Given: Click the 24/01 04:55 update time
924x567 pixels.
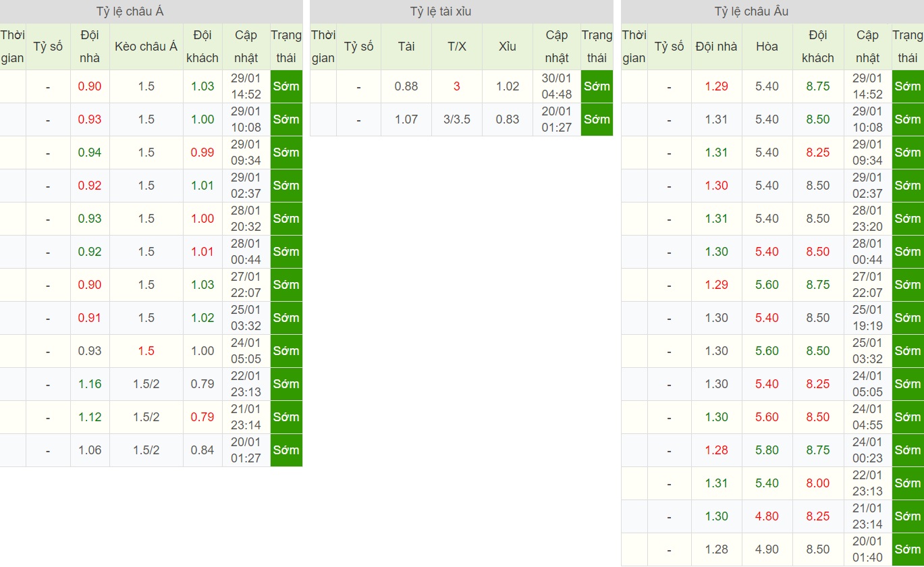Looking at the screenshot, I should [867, 417].
